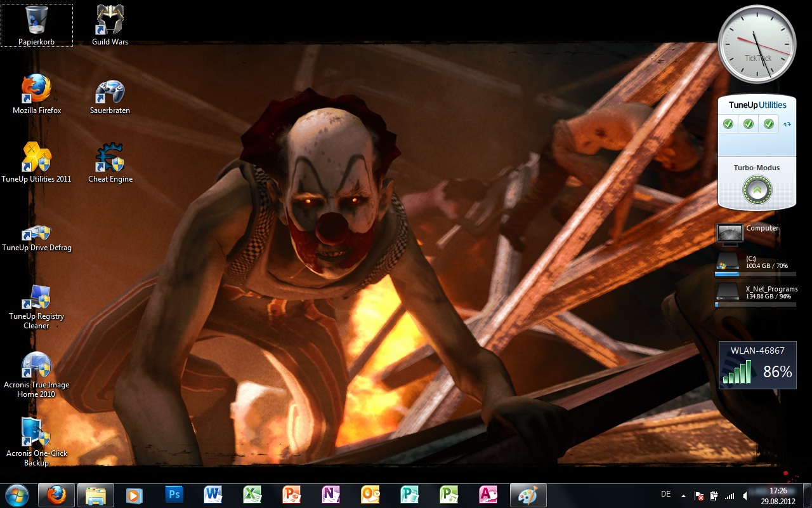This screenshot has width=812, height=508.
Task: Launch Windows Media Player from the taskbar
Action: click(x=134, y=495)
